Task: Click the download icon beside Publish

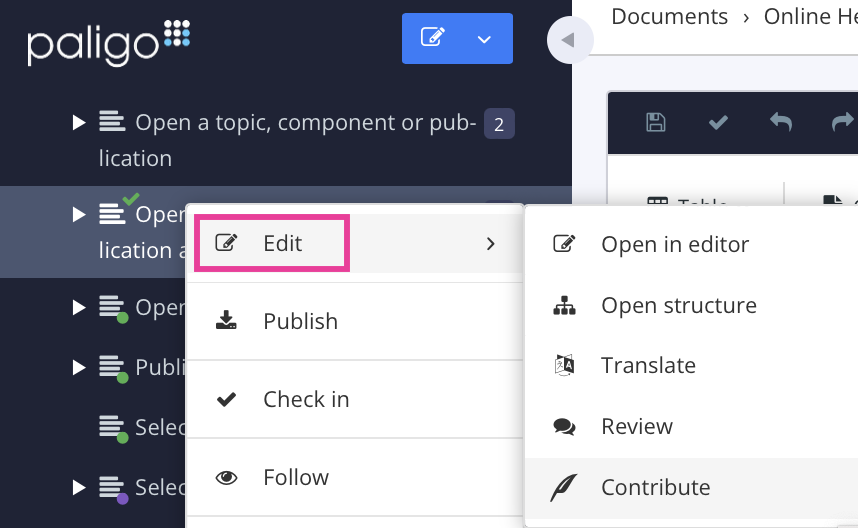Action: pos(226,320)
